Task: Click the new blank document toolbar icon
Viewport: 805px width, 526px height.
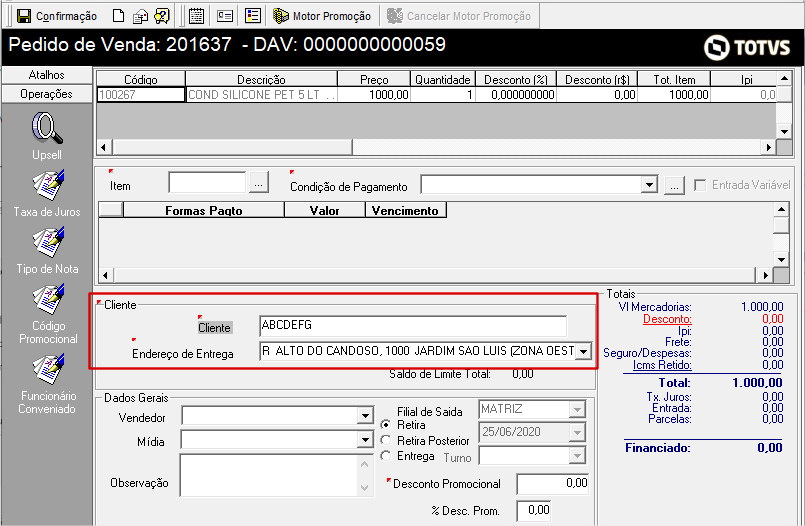Action: [x=119, y=16]
